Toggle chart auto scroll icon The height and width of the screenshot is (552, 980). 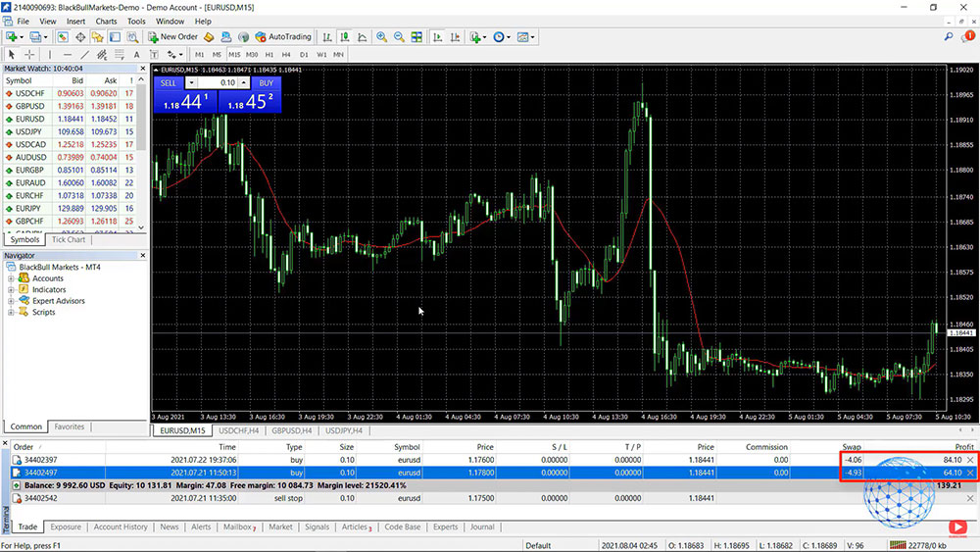[437, 37]
